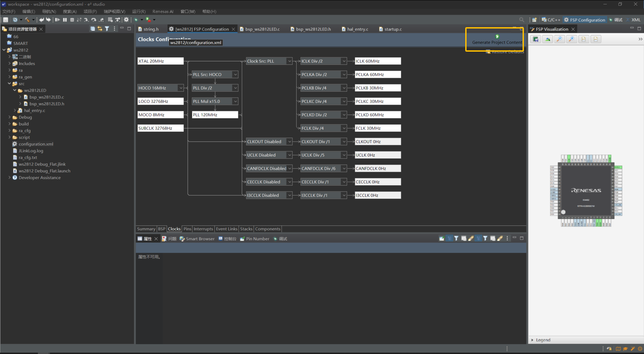Screen dimensions: 644x354
Task: Click the Renesas chip package image
Action: (586, 190)
